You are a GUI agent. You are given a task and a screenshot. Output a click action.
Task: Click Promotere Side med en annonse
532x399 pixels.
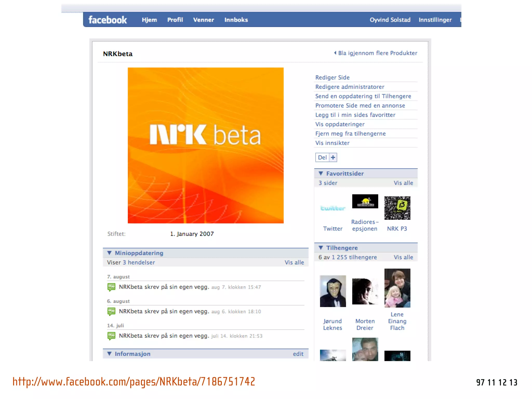(x=360, y=105)
